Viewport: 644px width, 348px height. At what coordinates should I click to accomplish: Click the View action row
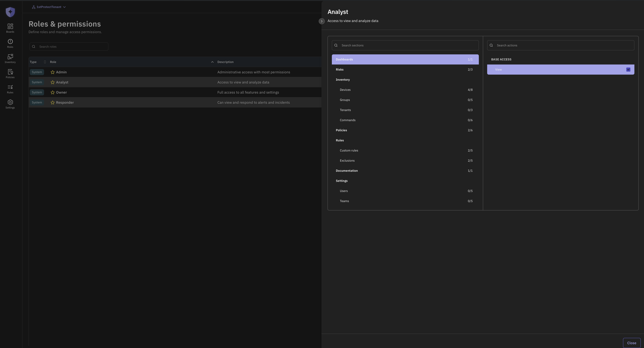point(561,70)
